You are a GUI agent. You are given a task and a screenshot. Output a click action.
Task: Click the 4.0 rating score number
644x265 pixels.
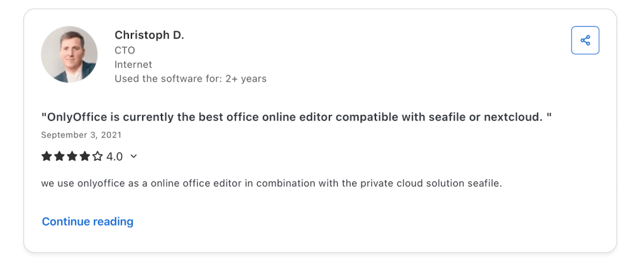coord(114,156)
